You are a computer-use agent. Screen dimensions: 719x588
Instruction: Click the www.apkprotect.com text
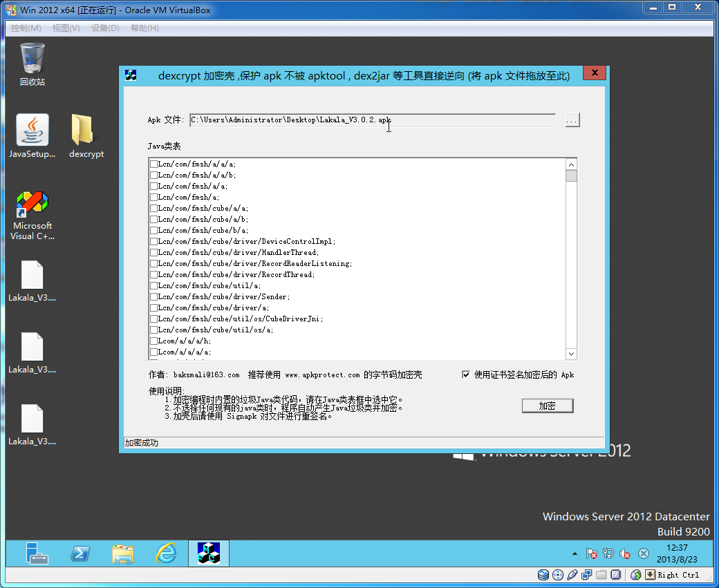tap(322, 375)
